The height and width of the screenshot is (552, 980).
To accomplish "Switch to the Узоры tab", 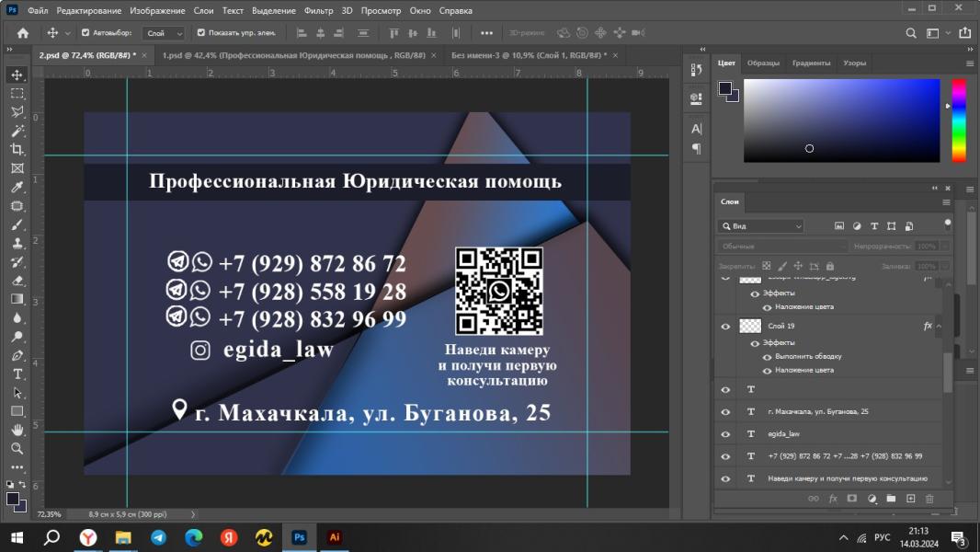I will point(854,63).
